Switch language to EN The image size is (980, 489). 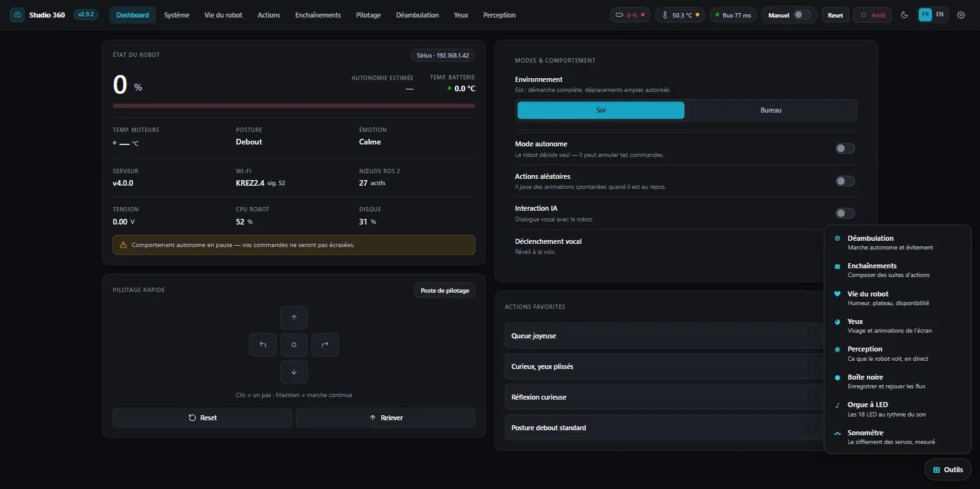click(940, 14)
